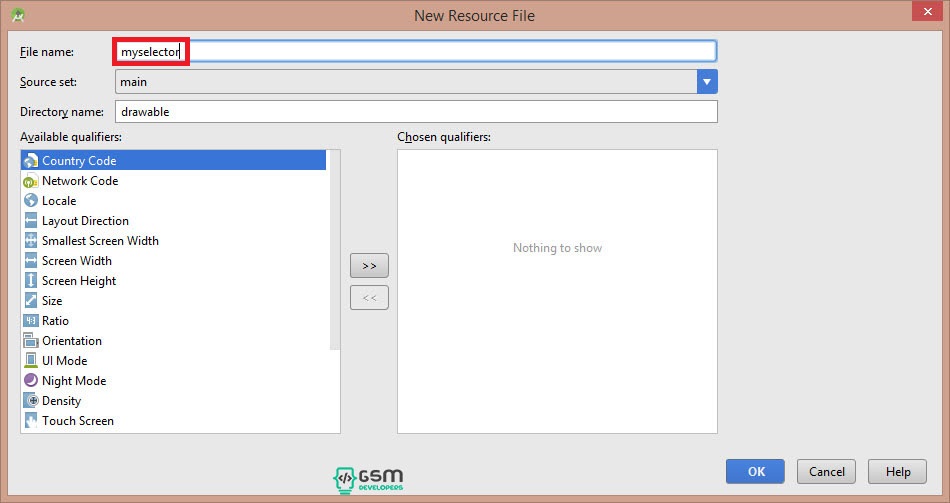This screenshot has width=950, height=503.
Task: Click the Locale globe icon
Action: click(30, 201)
